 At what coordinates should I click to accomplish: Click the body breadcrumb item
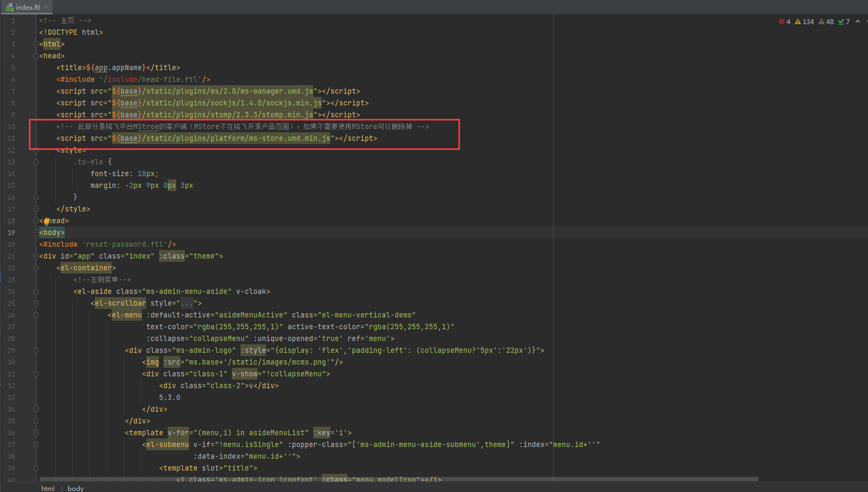point(76,488)
